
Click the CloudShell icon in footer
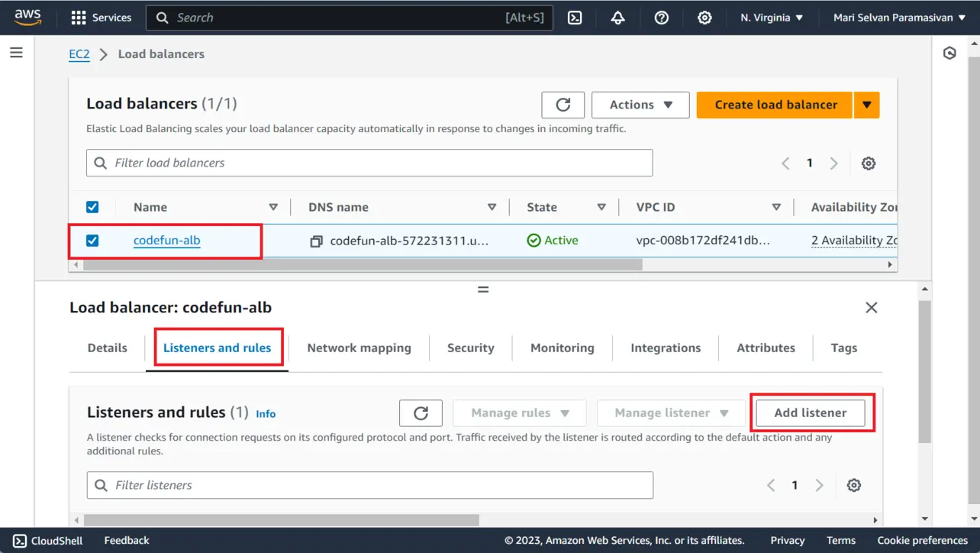(20, 540)
